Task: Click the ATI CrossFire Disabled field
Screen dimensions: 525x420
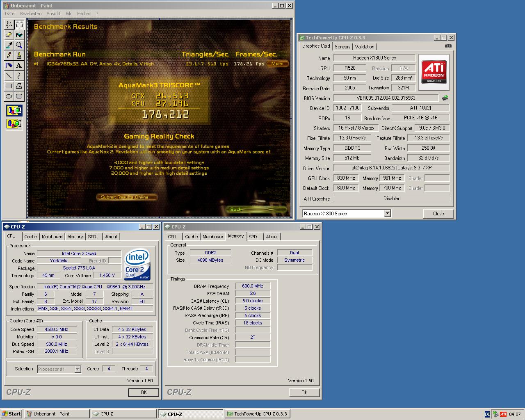Action: point(392,199)
